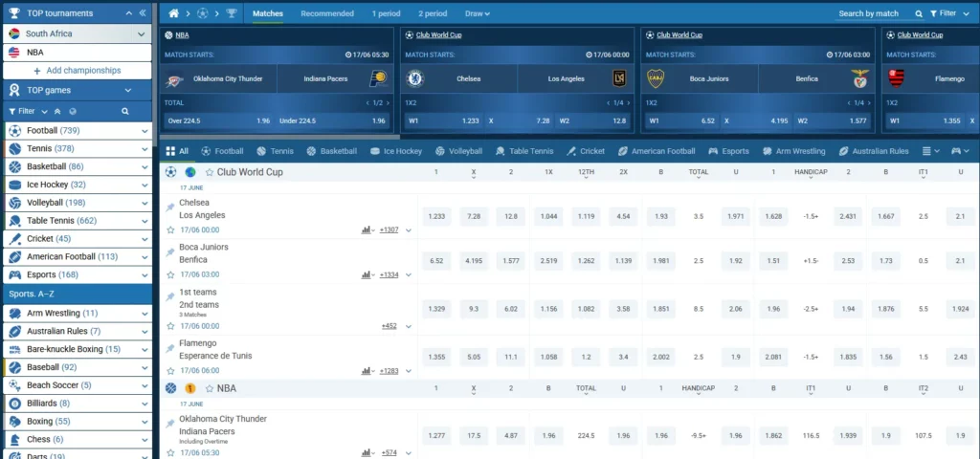
Task: Click the Cricket icon in sports filter bar
Action: (x=571, y=151)
